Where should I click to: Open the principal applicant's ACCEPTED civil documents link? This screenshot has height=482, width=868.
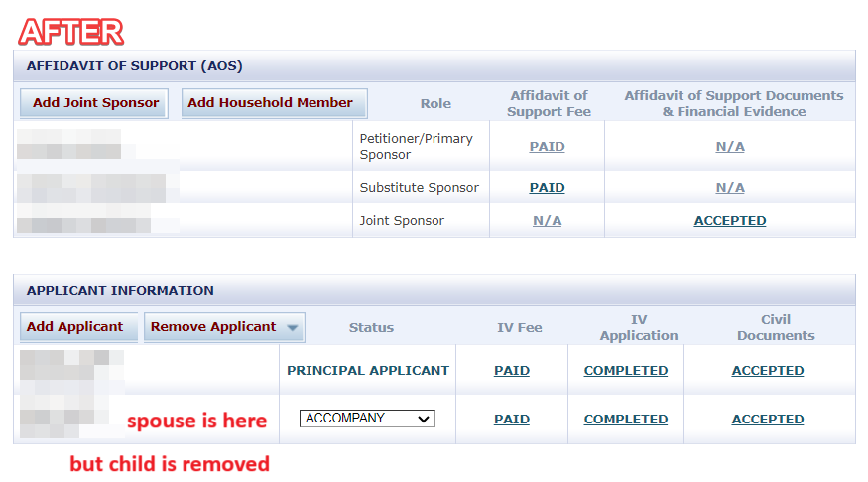click(767, 371)
